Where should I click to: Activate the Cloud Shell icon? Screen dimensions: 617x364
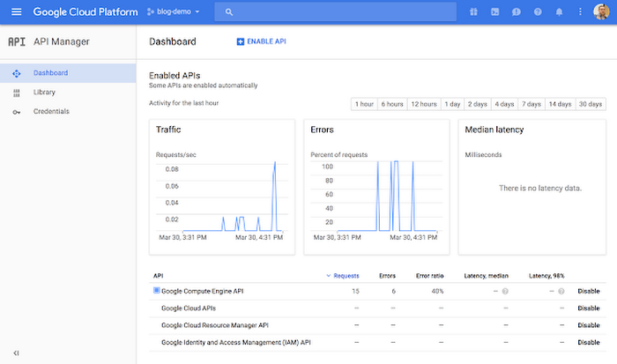[x=495, y=11]
